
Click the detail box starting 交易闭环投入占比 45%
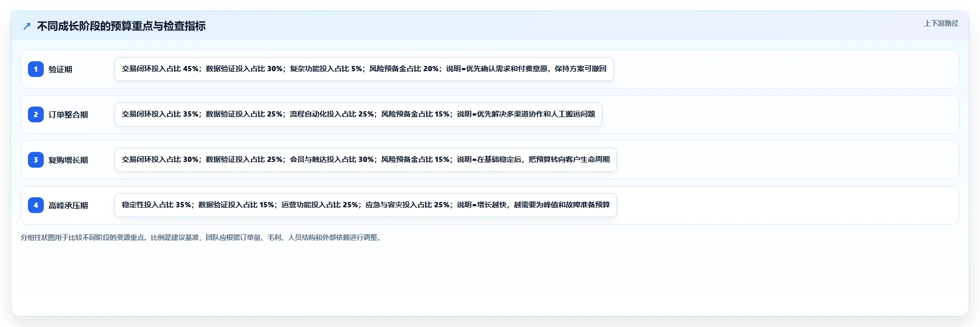[x=364, y=69]
